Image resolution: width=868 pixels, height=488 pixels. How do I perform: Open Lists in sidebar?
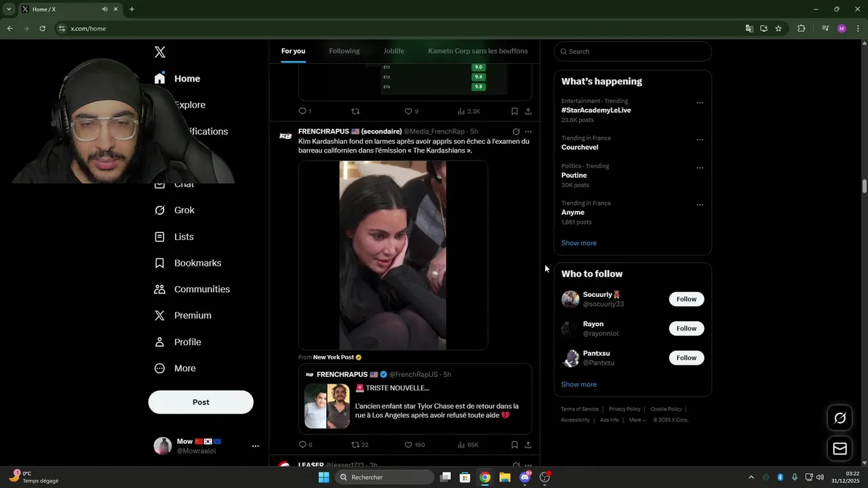coord(174,237)
